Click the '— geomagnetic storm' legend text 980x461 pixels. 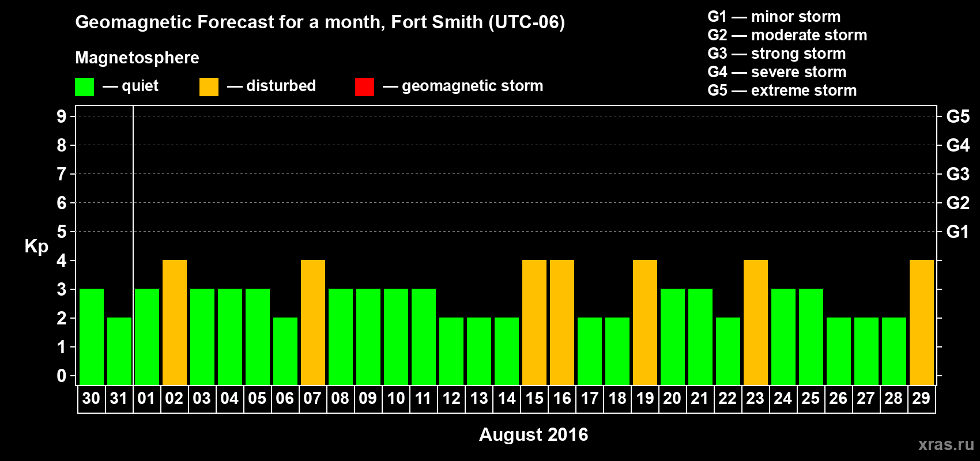click(x=463, y=86)
